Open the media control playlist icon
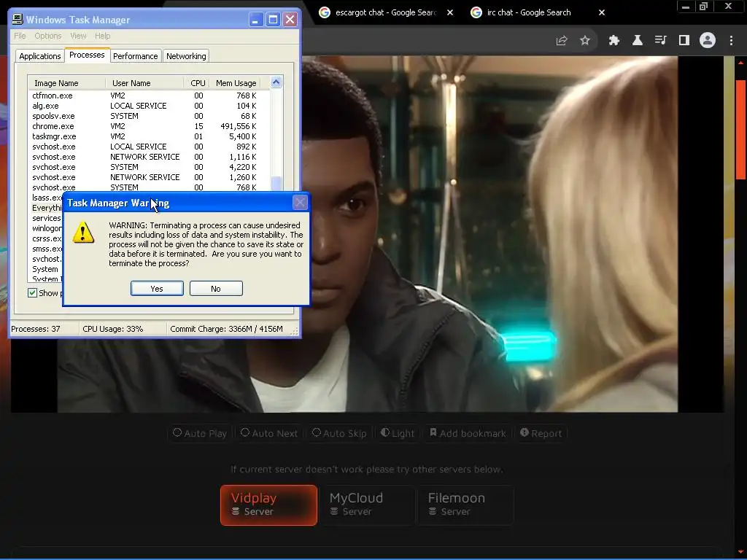Screen dimensions: 747x560 661,41
